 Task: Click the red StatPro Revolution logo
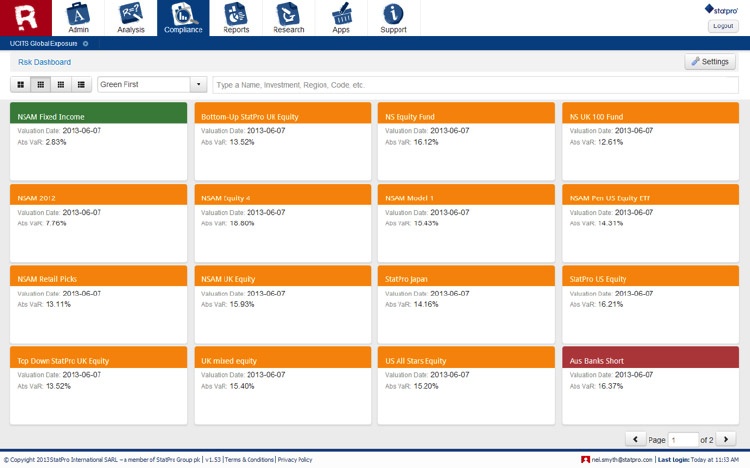tap(25, 17)
